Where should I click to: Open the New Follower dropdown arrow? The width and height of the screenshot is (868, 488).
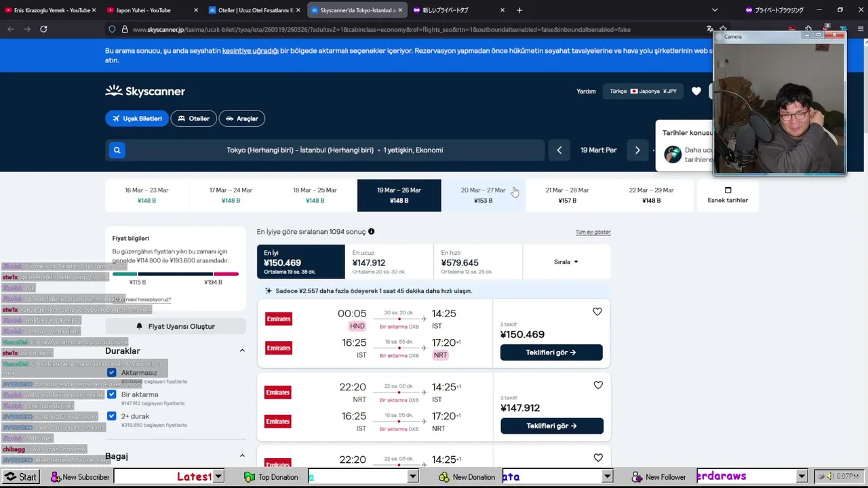click(x=802, y=477)
